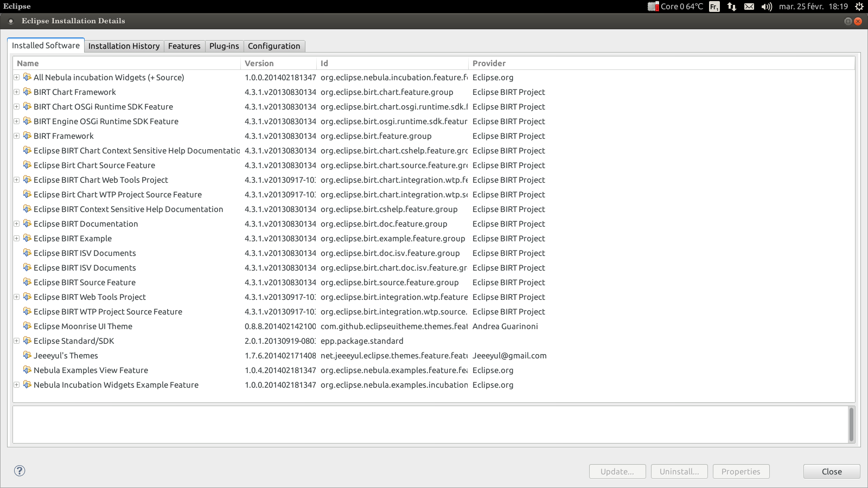Click icon beside Eclipse Standard/SDK

point(27,341)
